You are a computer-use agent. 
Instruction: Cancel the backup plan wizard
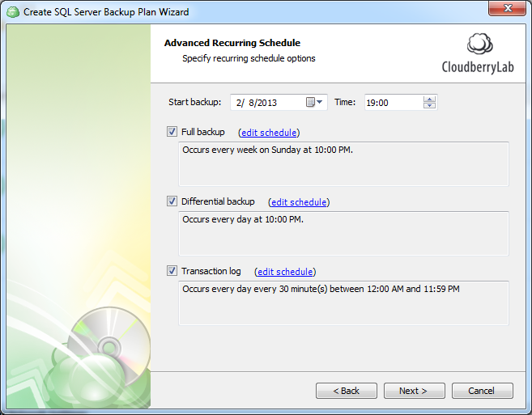(x=482, y=391)
